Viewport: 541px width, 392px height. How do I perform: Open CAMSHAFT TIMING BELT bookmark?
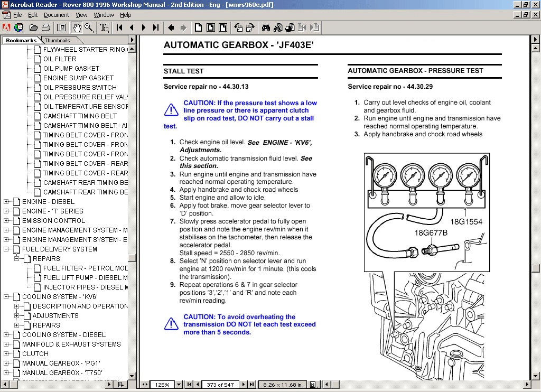click(x=80, y=116)
